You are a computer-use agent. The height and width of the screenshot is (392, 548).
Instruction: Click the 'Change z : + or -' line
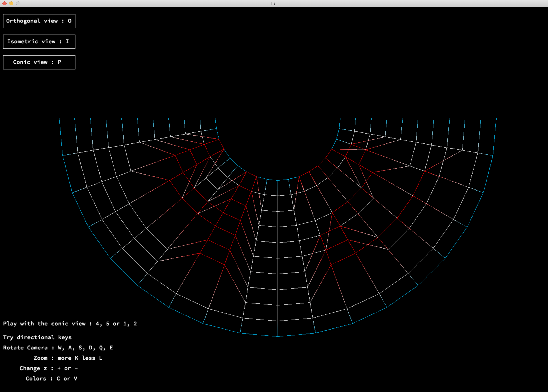[49, 368]
